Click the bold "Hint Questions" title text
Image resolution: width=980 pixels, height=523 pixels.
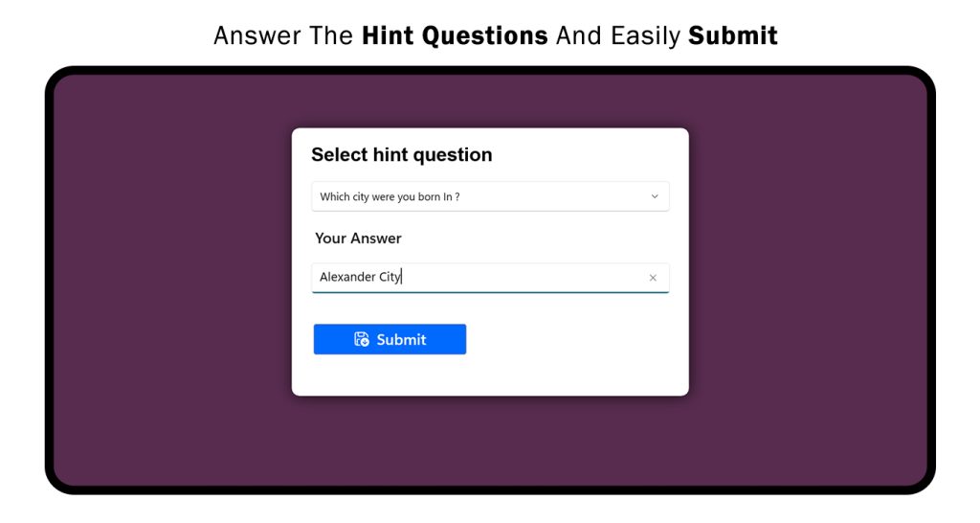[455, 36]
